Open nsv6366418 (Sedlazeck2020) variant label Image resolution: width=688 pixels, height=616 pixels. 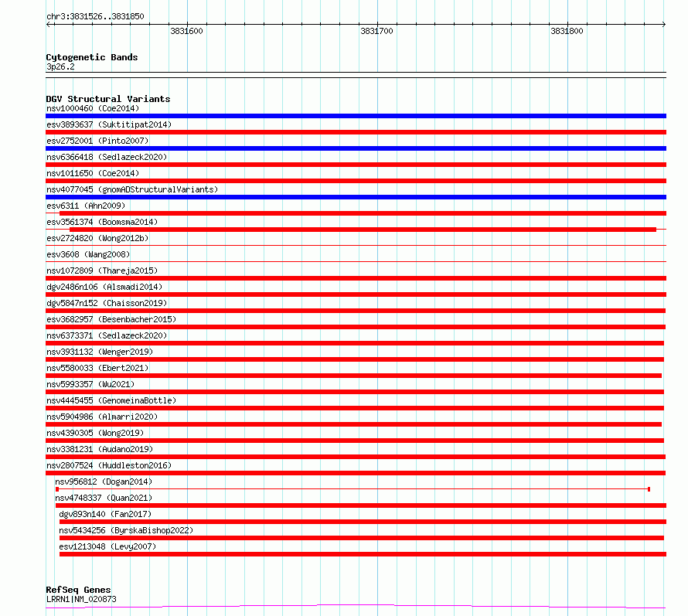pyautogui.click(x=107, y=157)
